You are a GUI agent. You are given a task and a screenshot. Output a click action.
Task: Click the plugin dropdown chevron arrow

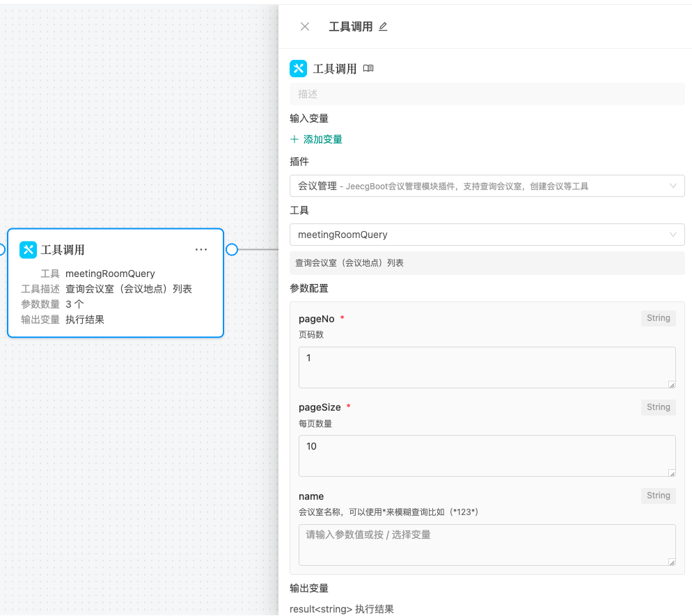pos(673,186)
